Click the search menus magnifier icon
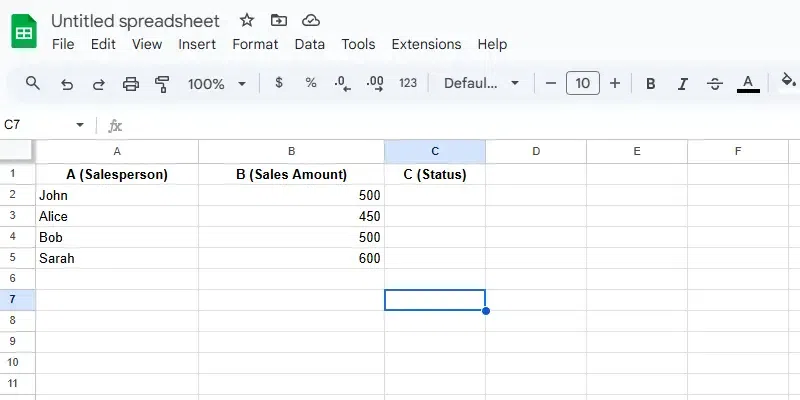The height and width of the screenshot is (400, 800). click(33, 84)
